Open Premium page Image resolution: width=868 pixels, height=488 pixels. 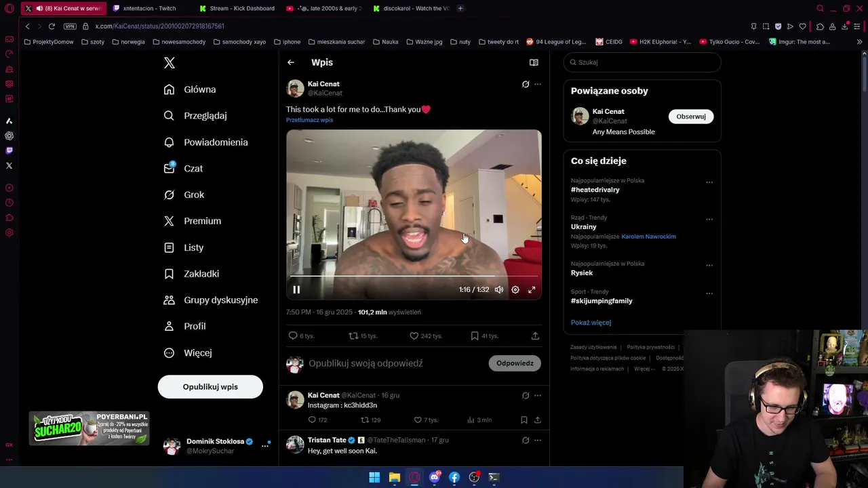(192, 221)
